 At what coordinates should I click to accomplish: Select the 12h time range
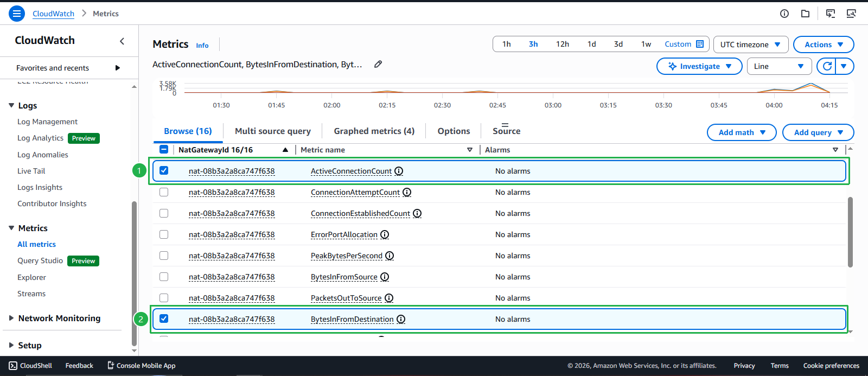coord(563,44)
